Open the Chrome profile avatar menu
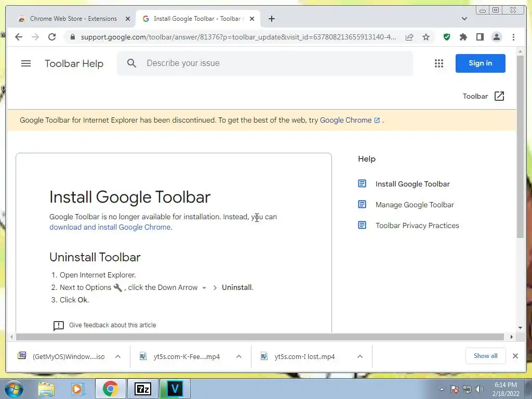532x399 pixels. pos(497,37)
